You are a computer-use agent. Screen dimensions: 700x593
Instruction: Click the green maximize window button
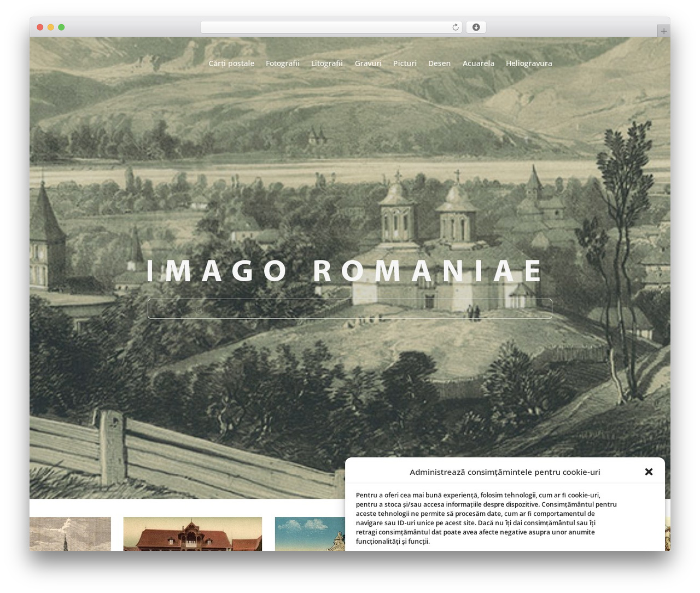click(61, 27)
